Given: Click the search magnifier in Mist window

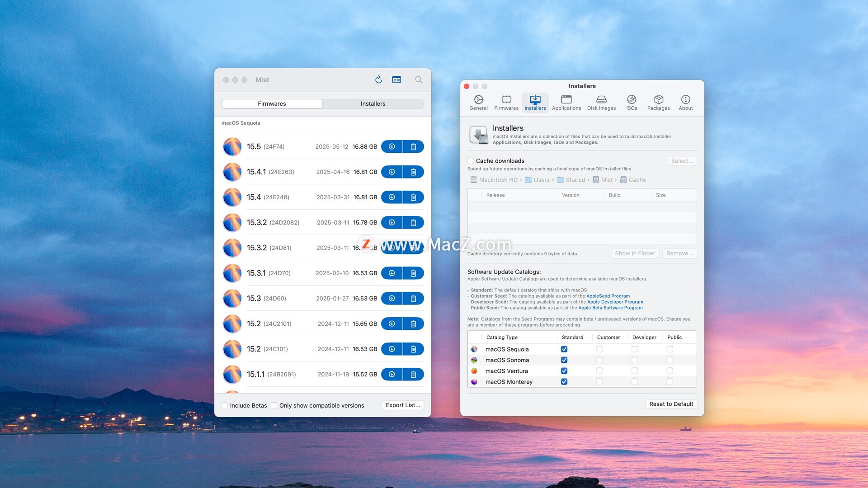Looking at the screenshot, I should pyautogui.click(x=419, y=80).
